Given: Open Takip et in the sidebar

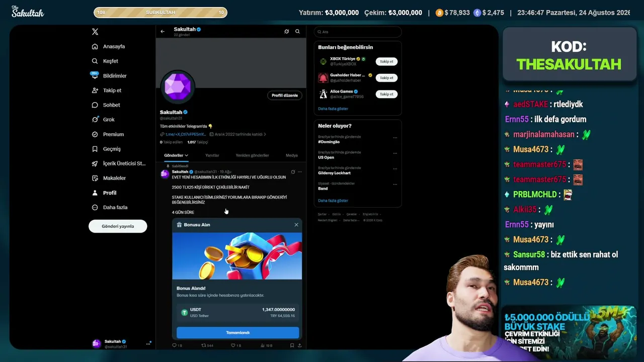Looking at the screenshot, I should tap(106, 90).
